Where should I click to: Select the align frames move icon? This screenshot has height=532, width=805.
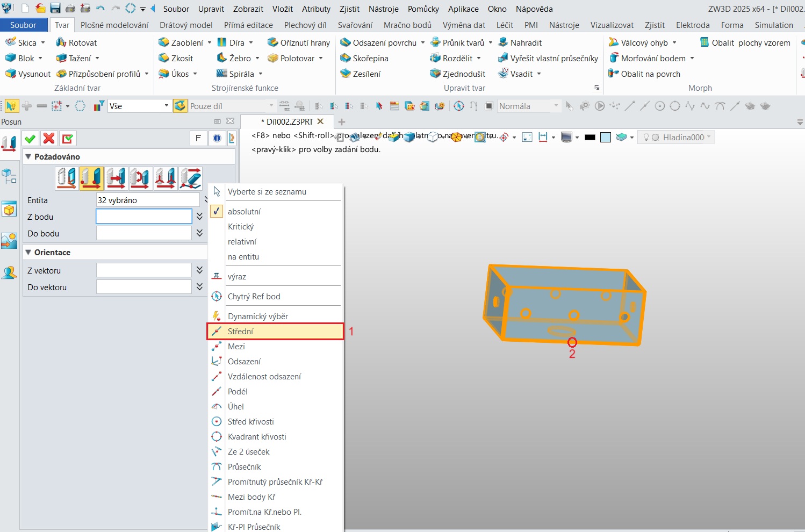click(166, 178)
